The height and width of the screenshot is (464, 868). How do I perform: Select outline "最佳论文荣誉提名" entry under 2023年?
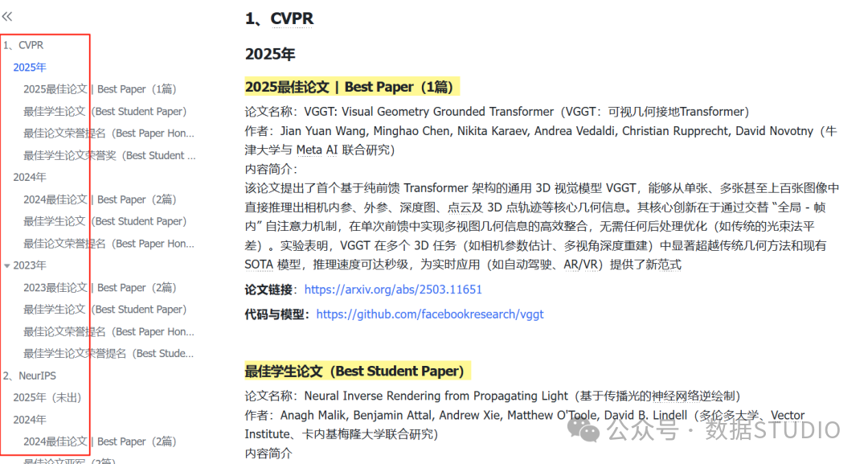108,331
